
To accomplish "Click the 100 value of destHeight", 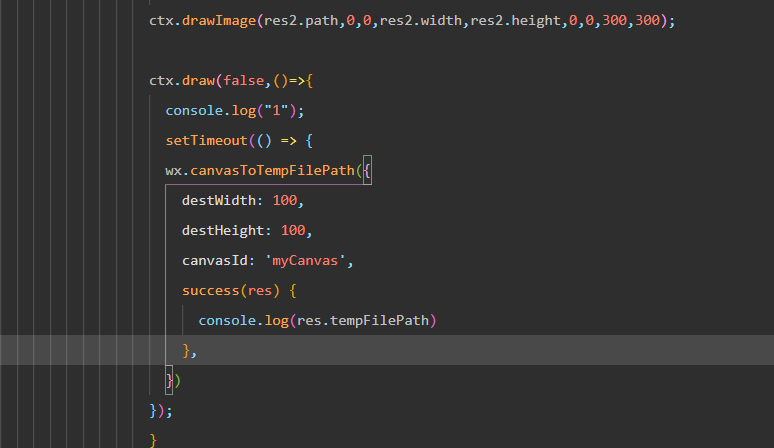I will point(293,230).
